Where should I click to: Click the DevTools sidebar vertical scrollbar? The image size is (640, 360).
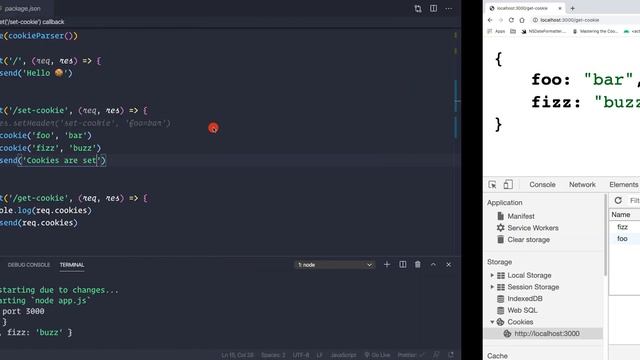(605, 235)
